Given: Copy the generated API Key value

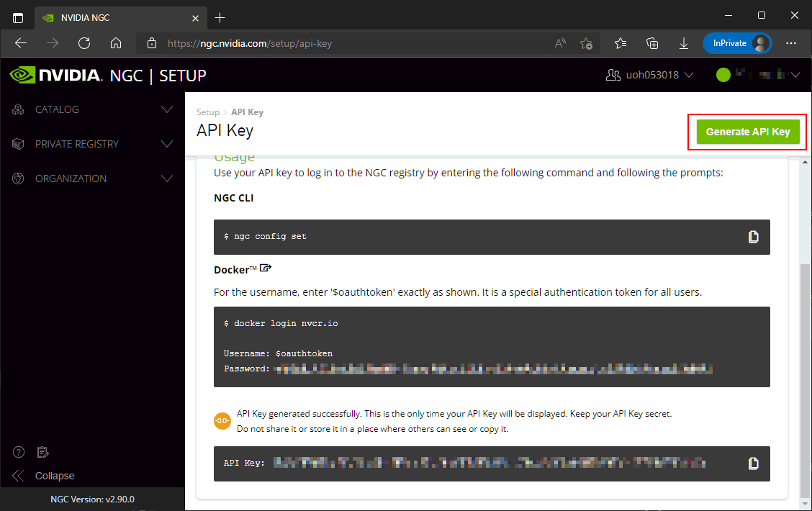Looking at the screenshot, I should (x=753, y=463).
